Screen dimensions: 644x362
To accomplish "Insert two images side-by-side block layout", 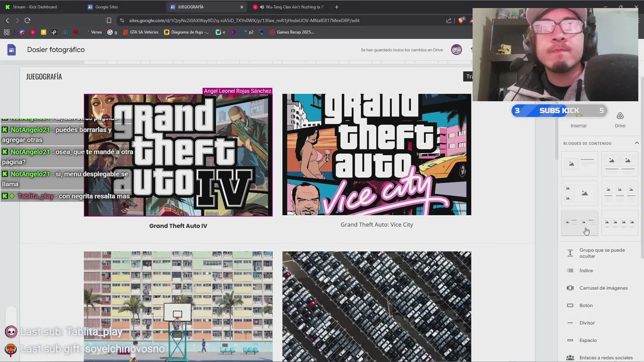I will point(619,164).
